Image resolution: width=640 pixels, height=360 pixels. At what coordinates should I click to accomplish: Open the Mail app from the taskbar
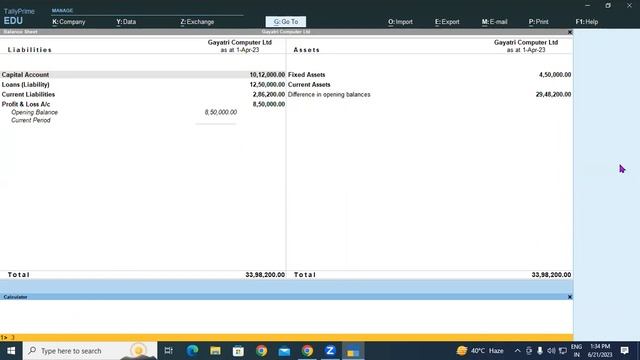[x=284, y=351]
